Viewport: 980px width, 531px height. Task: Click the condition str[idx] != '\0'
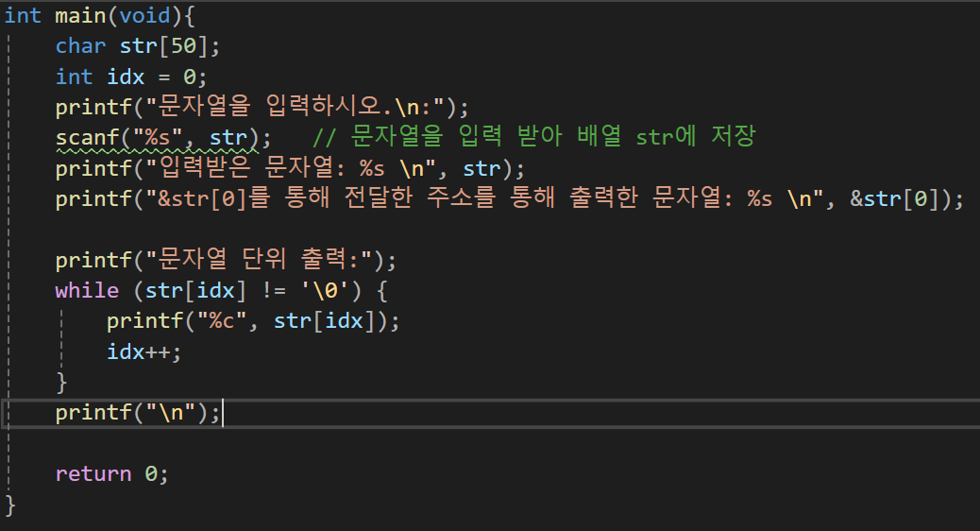246,291
